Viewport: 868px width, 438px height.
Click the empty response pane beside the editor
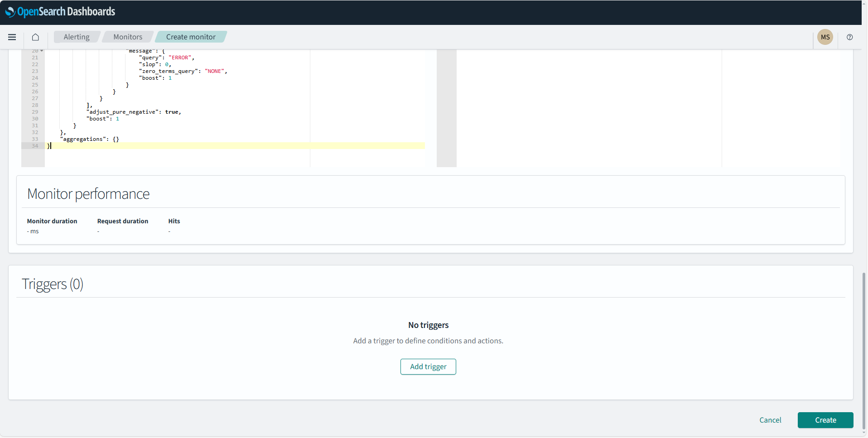(589, 109)
